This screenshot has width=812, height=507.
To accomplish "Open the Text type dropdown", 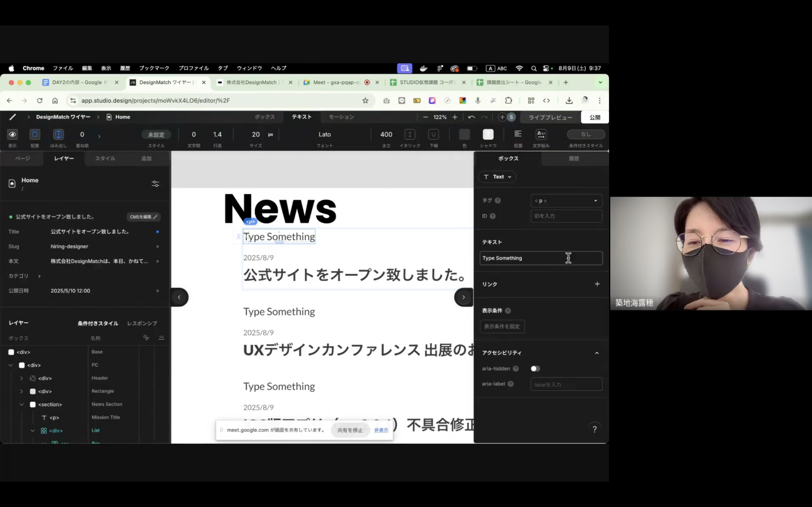I will tap(497, 177).
